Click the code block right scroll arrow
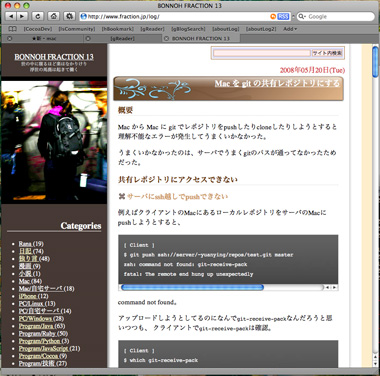 point(334,287)
